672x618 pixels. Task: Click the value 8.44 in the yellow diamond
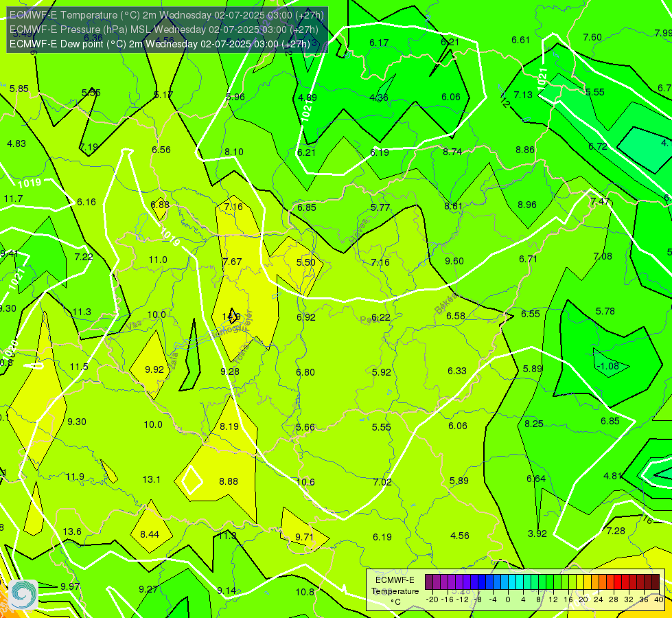coord(150,534)
